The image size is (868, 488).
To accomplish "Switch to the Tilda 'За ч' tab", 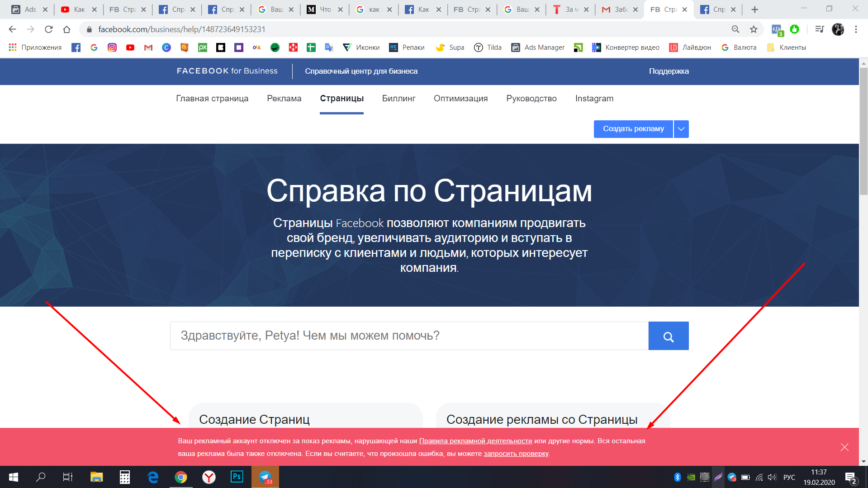I will point(570,9).
